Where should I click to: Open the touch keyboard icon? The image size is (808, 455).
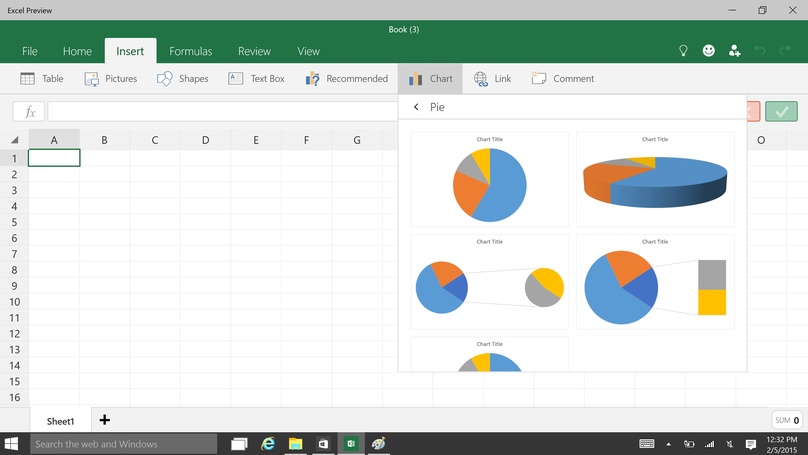[x=647, y=444]
